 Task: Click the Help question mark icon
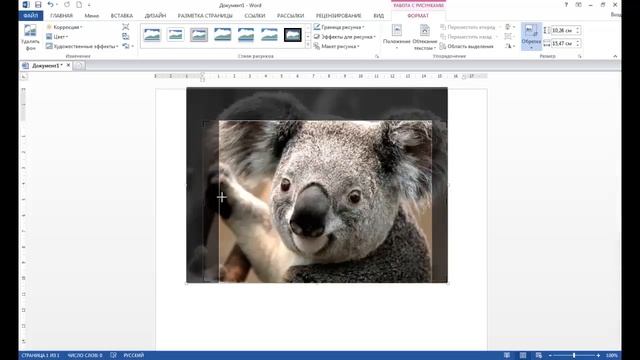[x=566, y=5]
